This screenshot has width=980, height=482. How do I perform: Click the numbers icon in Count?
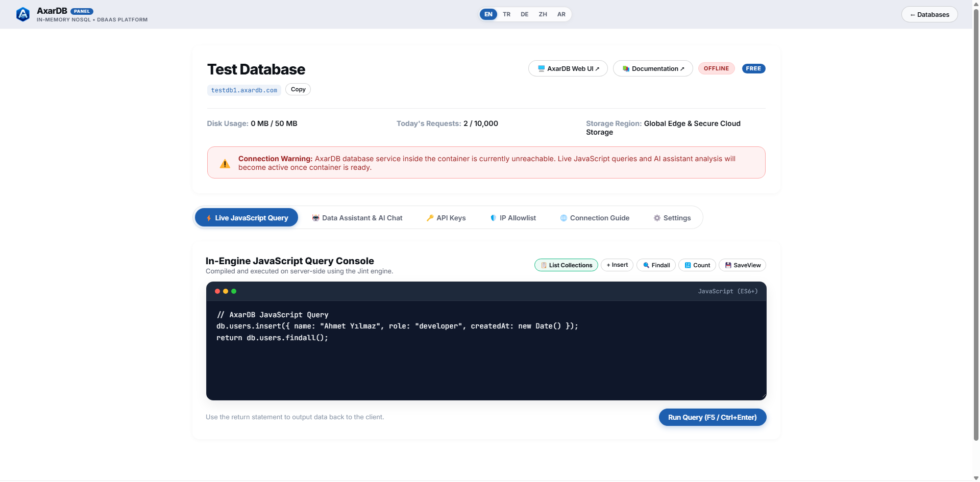pos(688,265)
